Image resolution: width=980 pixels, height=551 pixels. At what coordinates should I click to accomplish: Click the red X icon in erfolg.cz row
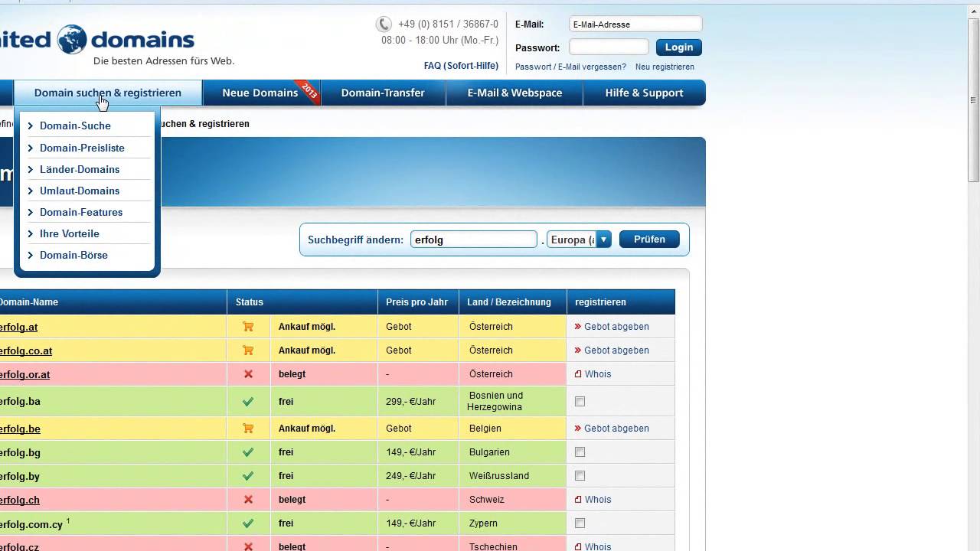(x=248, y=546)
